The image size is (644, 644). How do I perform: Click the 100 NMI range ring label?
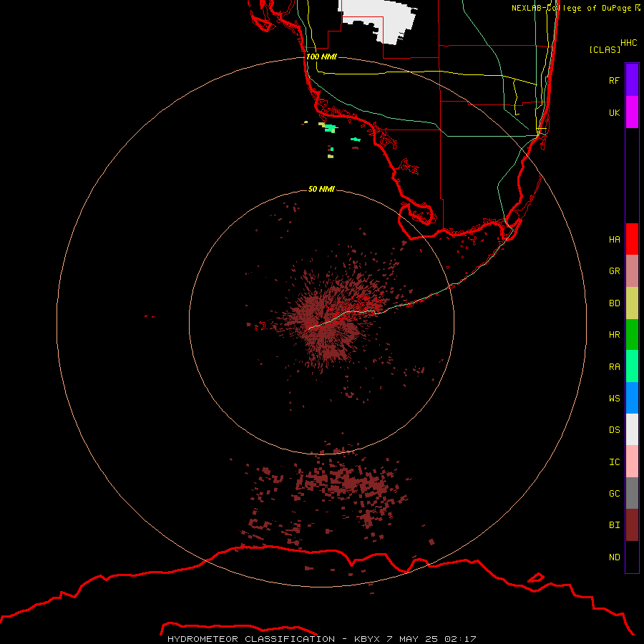(x=321, y=57)
